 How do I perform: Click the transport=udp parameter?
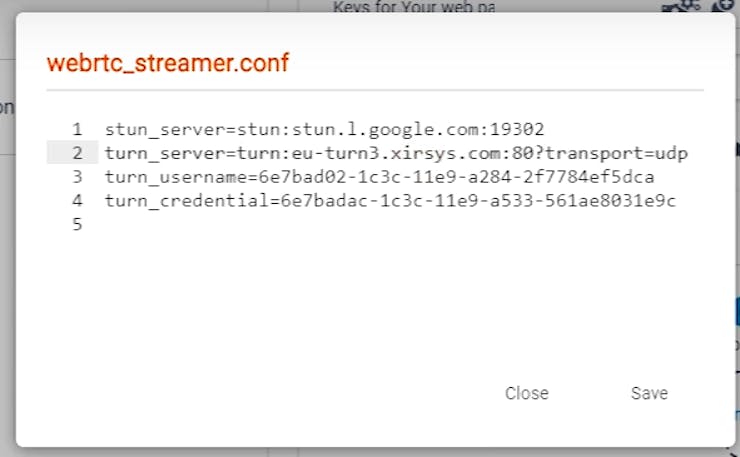click(617, 153)
